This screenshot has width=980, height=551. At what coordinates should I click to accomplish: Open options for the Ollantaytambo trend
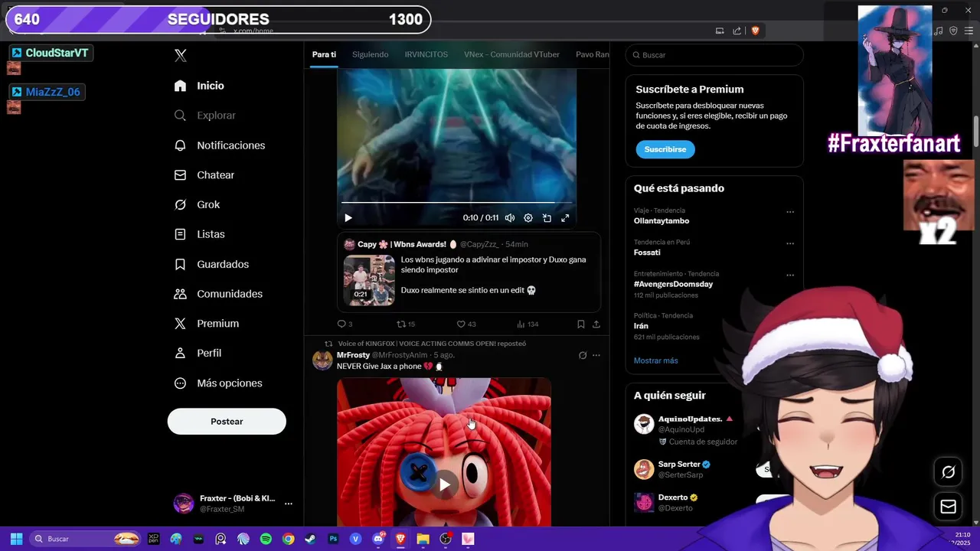pyautogui.click(x=790, y=212)
